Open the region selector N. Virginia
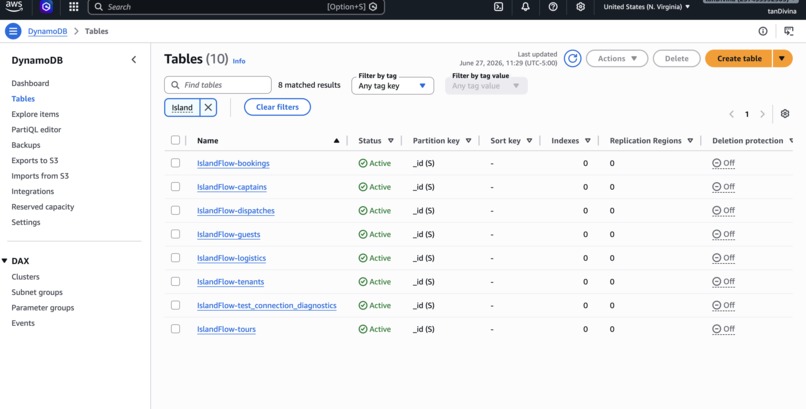 tap(647, 7)
